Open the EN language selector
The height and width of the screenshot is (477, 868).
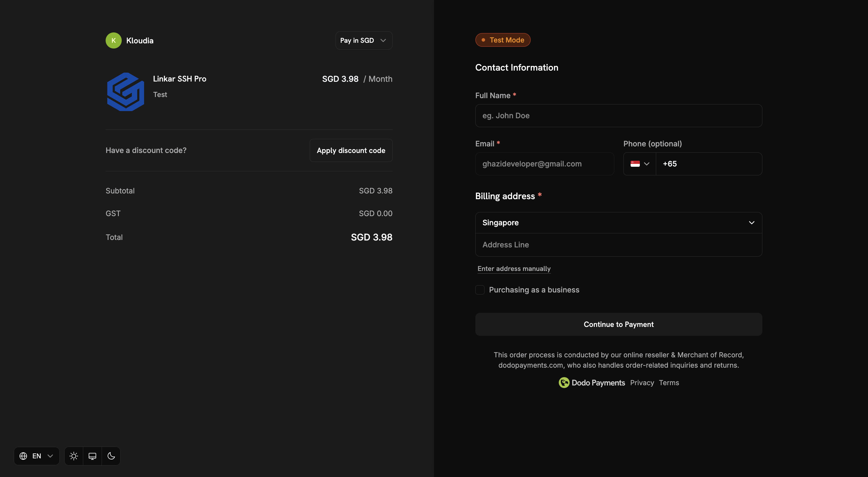click(37, 456)
